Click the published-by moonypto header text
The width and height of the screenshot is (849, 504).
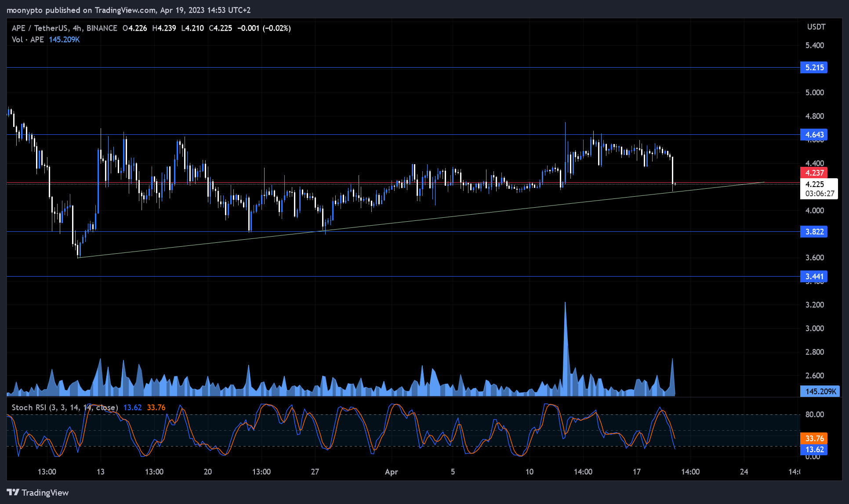point(128,10)
